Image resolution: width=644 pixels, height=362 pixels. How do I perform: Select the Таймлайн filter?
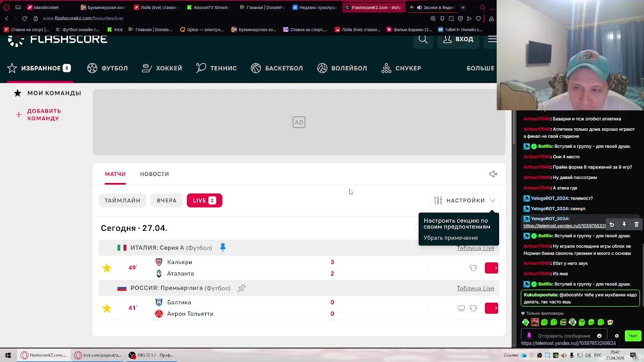(122, 201)
